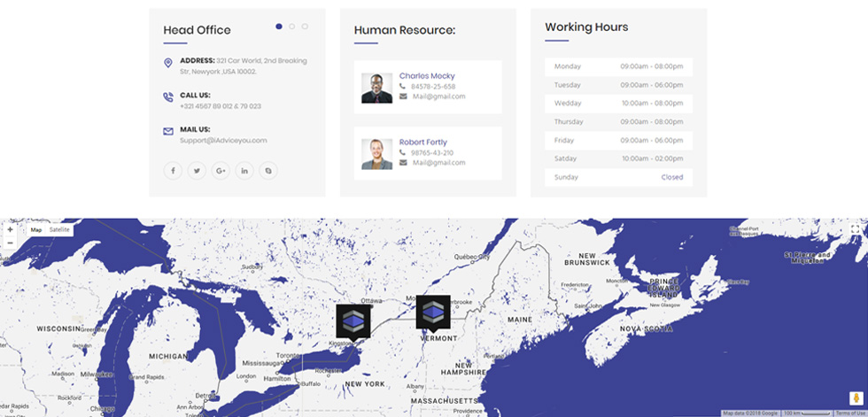Open Charles Mocky's profile link

coord(427,76)
